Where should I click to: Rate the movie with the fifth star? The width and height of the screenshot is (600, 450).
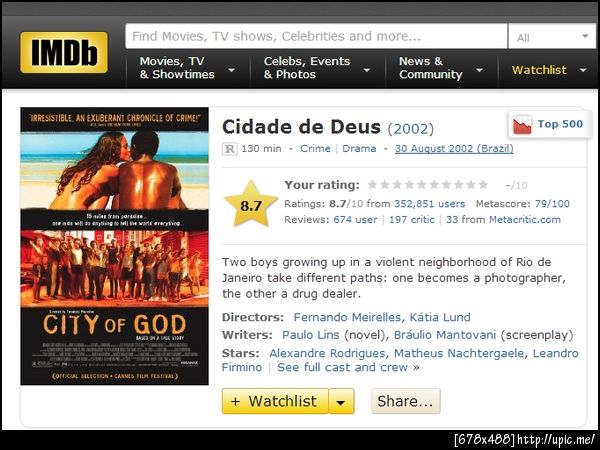(x=422, y=185)
